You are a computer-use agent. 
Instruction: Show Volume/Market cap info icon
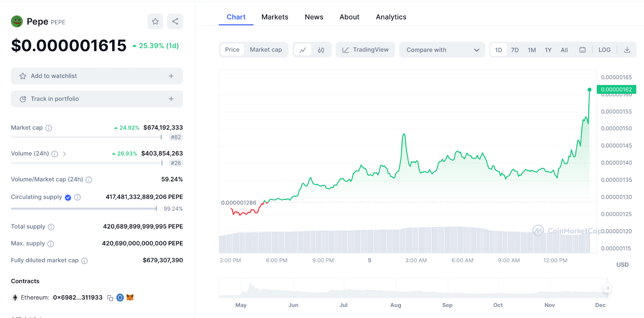[89, 180]
